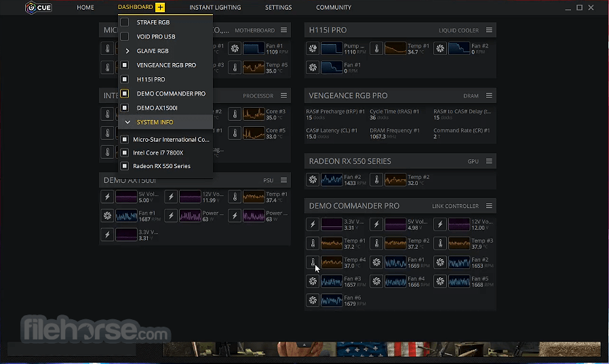The height and width of the screenshot is (364, 609).
Task: Click the VENGEANCE RGB PRO panel title
Action: click(x=348, y=96)
